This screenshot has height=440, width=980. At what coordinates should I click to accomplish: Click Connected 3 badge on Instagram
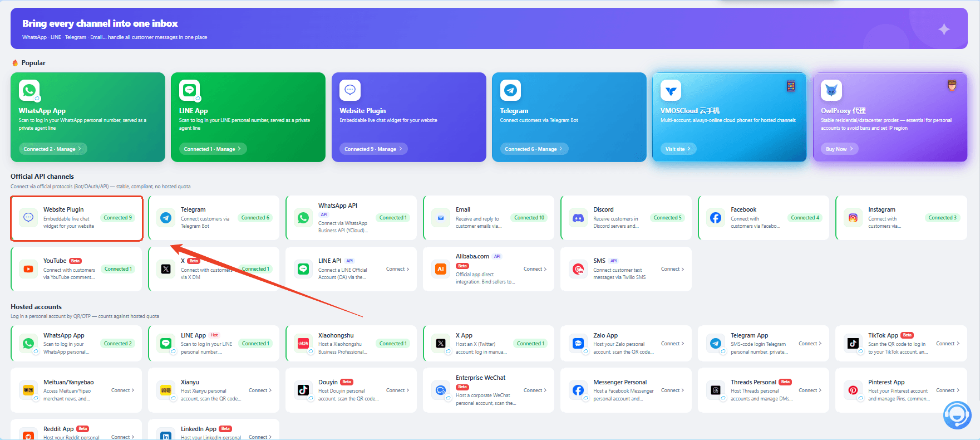[x=943, y=218]
